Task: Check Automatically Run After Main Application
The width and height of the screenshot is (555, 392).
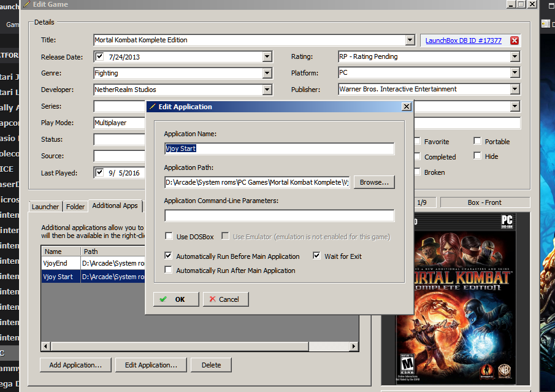Action: click(169, 270)
